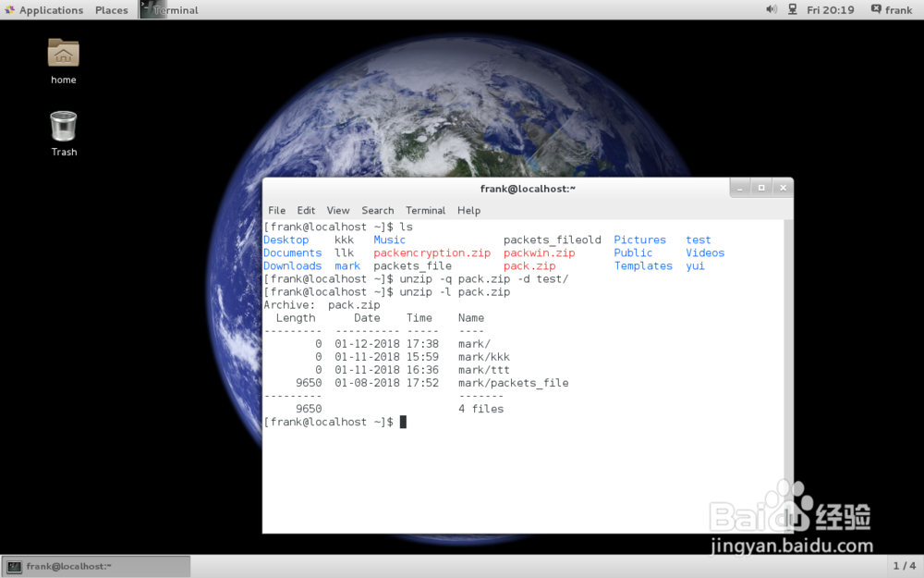This screenshot has width=924, height=578.
Task: Minimize the terminal window
Action: 739,188
